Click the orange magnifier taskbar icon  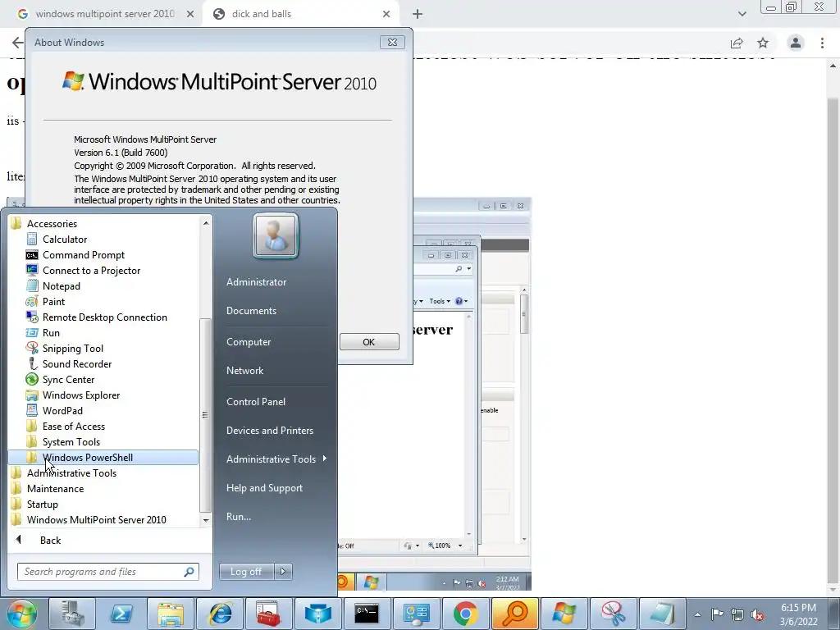click(x=515, y=614)
